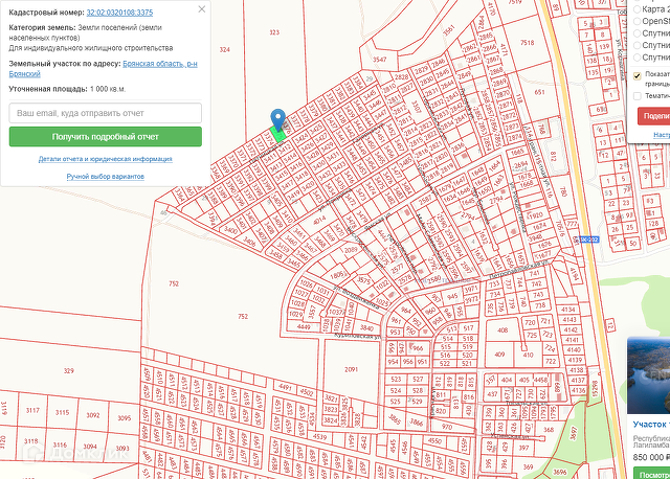
Task: Click parcel 3116 on the map
Action: (60, 445)
